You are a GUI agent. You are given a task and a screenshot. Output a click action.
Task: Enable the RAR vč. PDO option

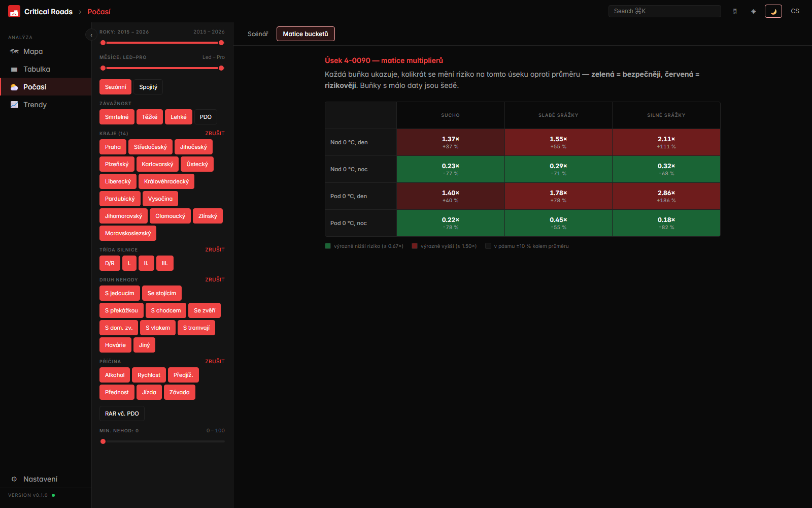pos(122,414)
